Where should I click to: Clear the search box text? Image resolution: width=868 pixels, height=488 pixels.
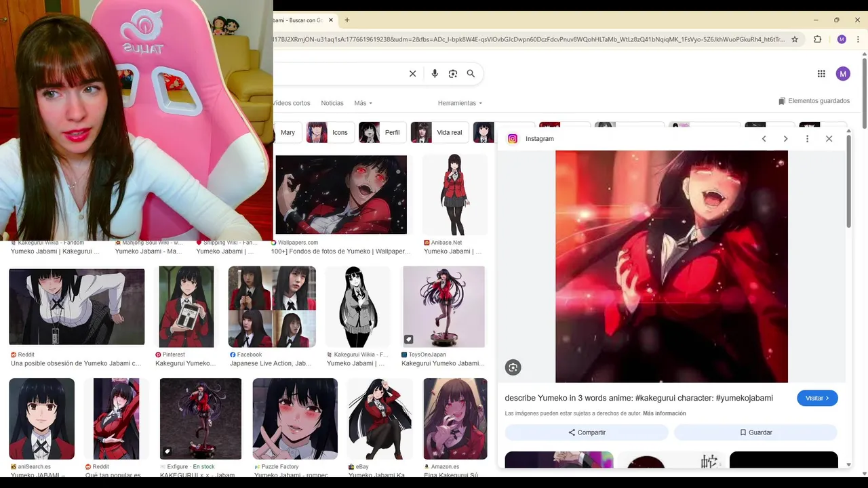[x=412, y=74]
